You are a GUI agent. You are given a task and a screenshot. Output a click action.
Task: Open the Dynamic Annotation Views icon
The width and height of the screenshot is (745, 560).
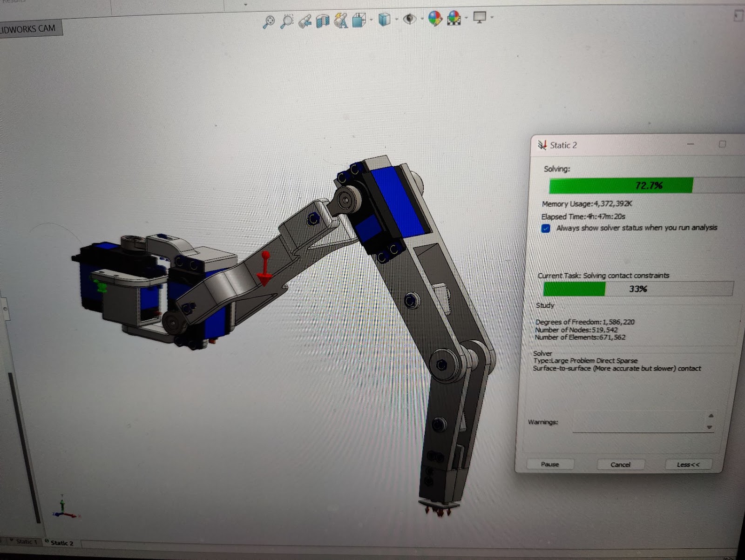(x=341, y=20)
